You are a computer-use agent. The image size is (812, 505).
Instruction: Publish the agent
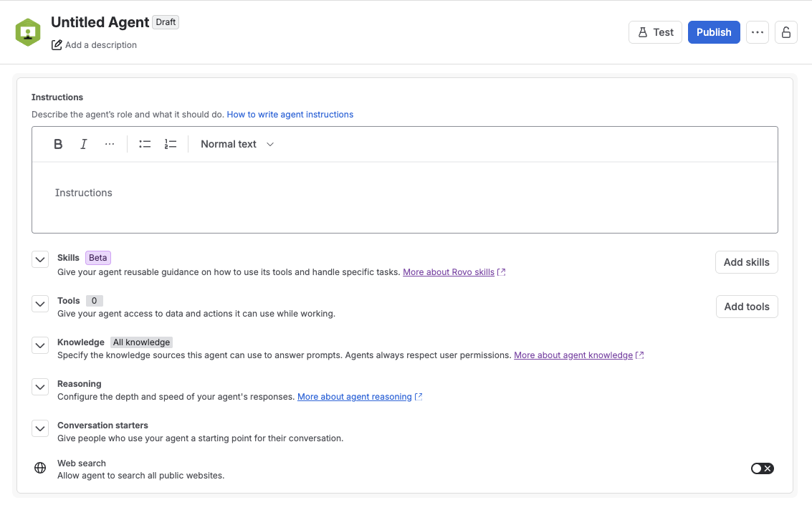coord(714,32)
